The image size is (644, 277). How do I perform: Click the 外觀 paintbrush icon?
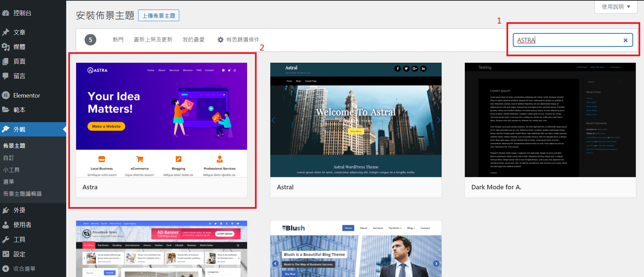point(6,129)
